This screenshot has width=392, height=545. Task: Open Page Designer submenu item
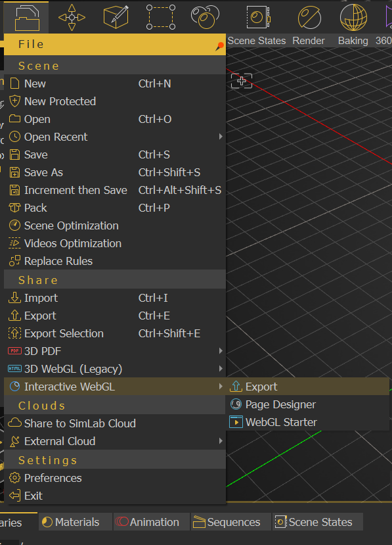[x=307, y=404]
